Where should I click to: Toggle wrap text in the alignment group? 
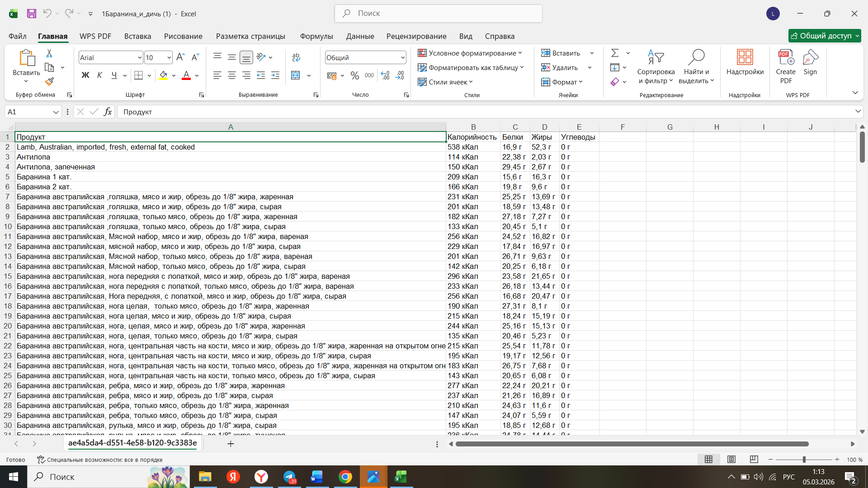296,57
